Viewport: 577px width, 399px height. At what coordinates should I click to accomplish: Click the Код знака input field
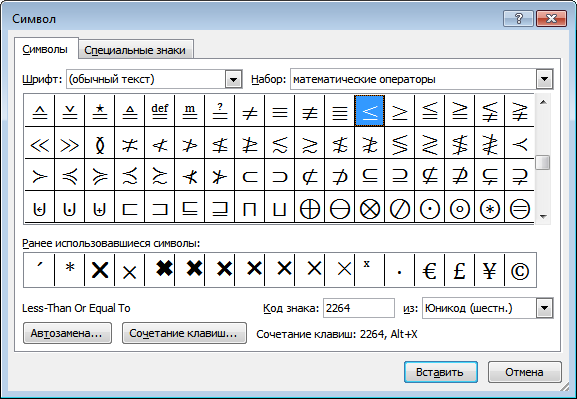point(358,308)
